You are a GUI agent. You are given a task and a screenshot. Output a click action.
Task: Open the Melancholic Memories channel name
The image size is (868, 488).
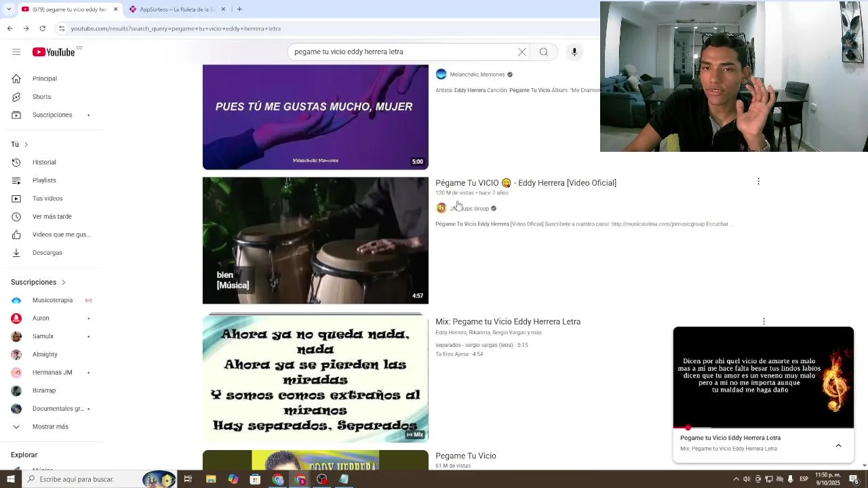tap(477, 75)
